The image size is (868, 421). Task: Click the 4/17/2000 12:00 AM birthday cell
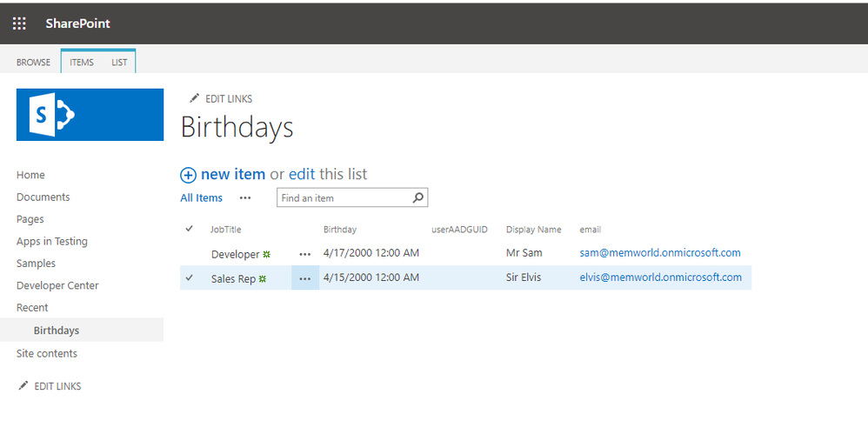coord(371,253)
